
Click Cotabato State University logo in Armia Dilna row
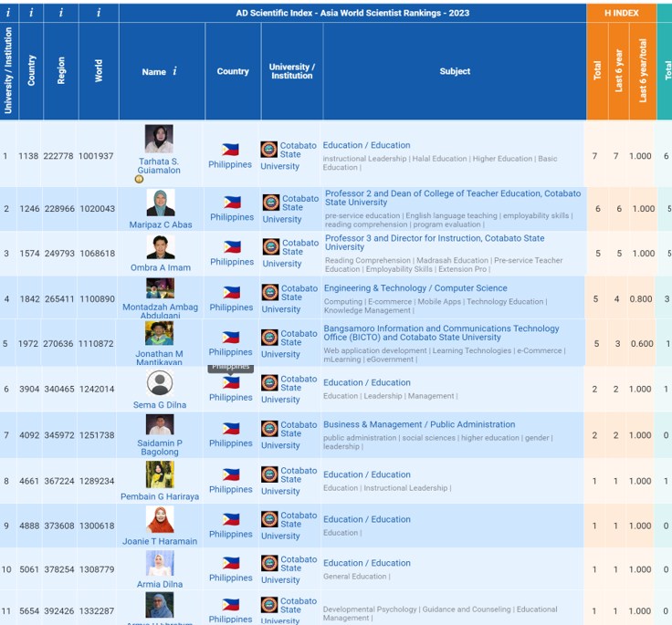coord(270,563)
